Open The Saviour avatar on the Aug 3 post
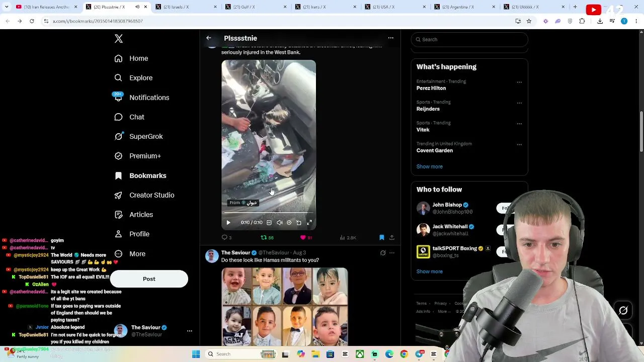644x362 pixels. [x=212, y=256]
